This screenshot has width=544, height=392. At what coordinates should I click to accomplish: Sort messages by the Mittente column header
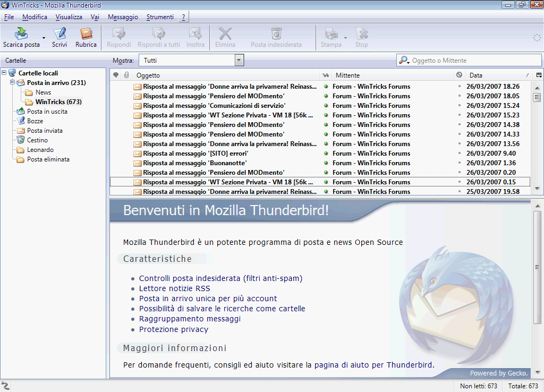tap(392, 75)
